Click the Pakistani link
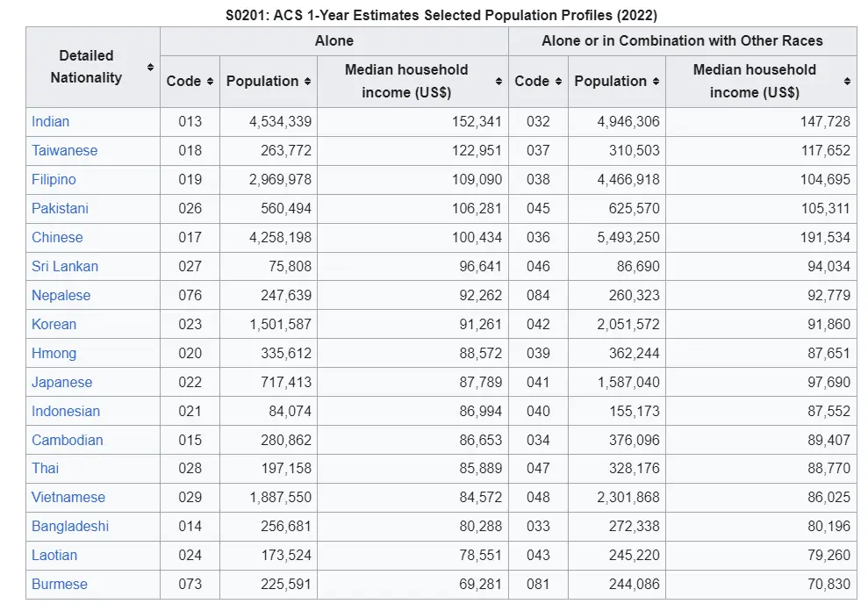 (x=61, y=208)
